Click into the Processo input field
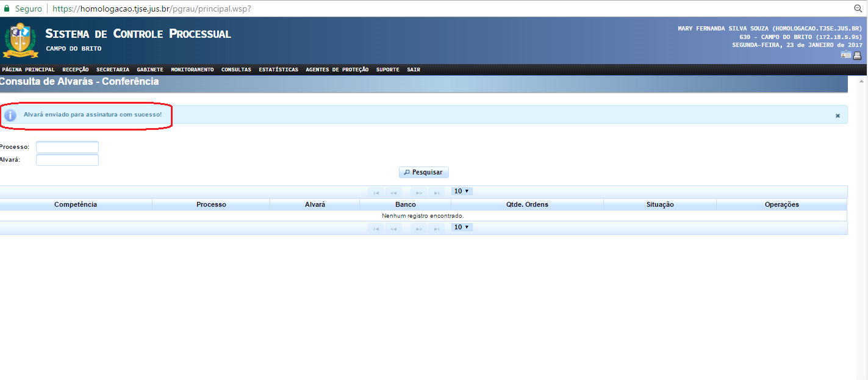Screen dimensions: 868x380 click(x=67, y=147)
